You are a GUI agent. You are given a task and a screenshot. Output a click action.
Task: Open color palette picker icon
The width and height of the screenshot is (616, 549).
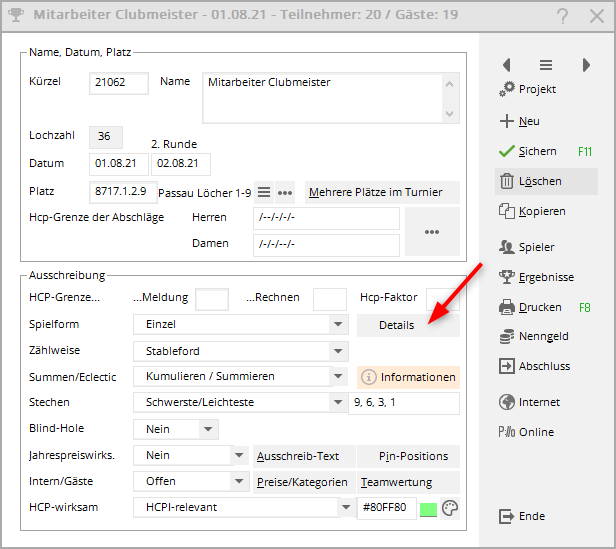coord(450,508)
